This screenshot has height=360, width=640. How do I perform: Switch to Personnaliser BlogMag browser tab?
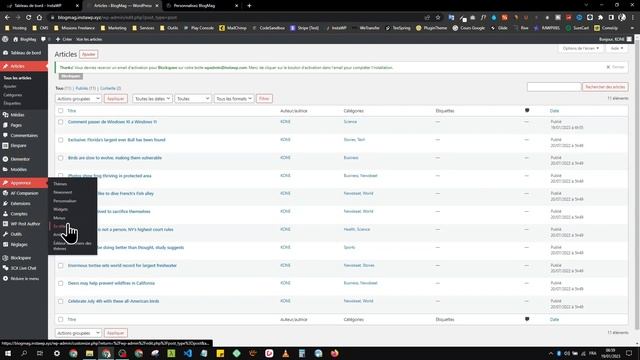[x=202, y=6]
